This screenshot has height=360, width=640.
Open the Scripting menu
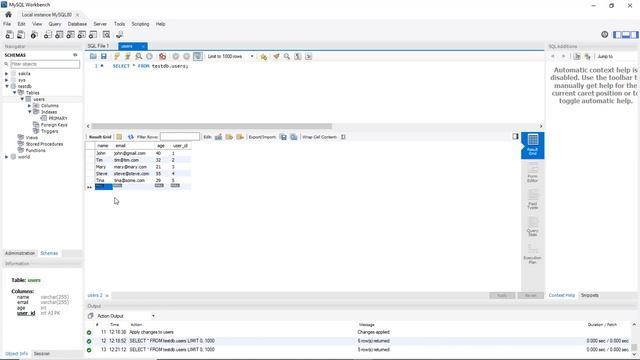140,24
